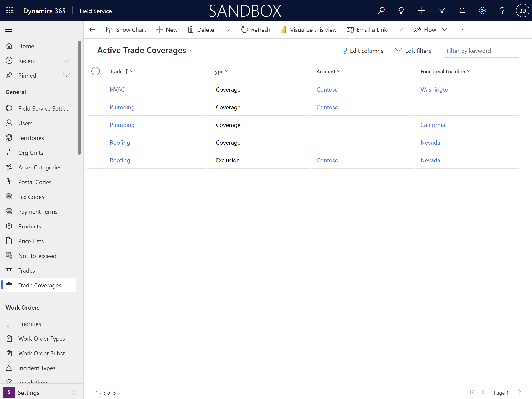The height and width of the screenshot is (399, 532).
Task: Type keyword in Filter by keyword field
Action: [x=481, y=50]
